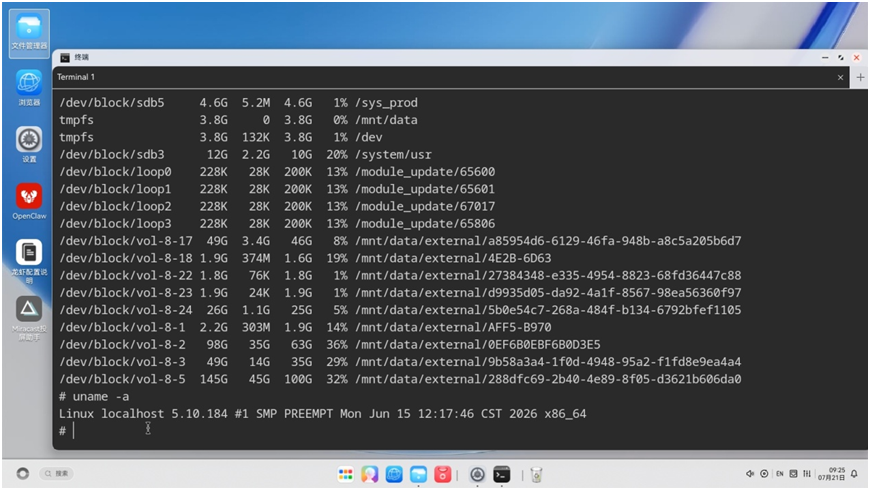Open the 龙虾配置说明 document icon
Screen dimensions: 870x490
(29, 261)
